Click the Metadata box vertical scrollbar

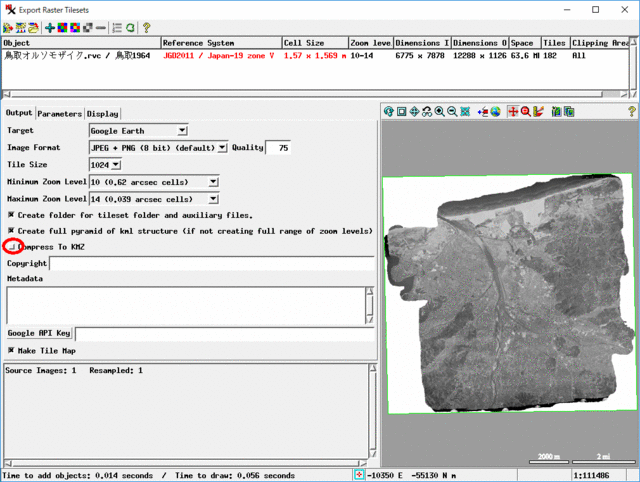click(x=370, y=306)
